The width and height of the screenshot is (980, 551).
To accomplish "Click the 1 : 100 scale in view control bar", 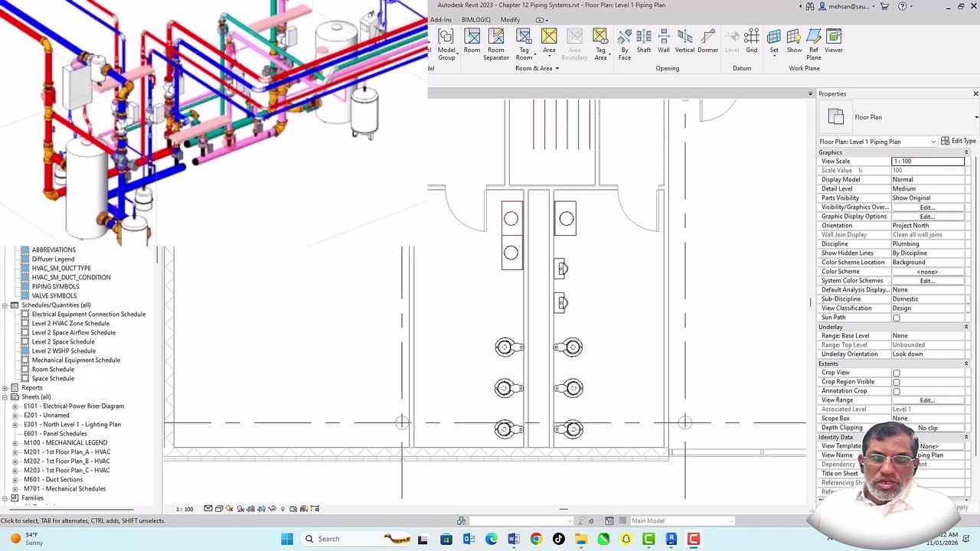I will [x=185, y=509].
